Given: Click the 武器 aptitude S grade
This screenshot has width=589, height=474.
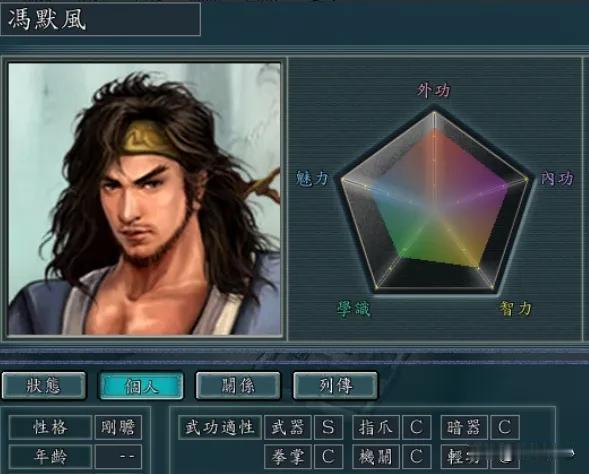Looking at the screenshot, I should click(328, 427).
